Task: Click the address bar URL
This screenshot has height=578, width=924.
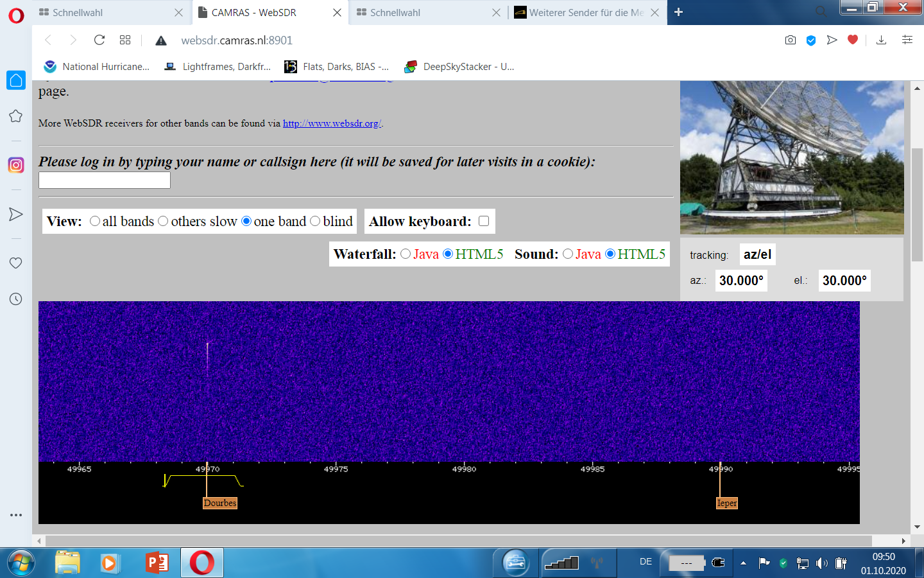Action: 237,40
